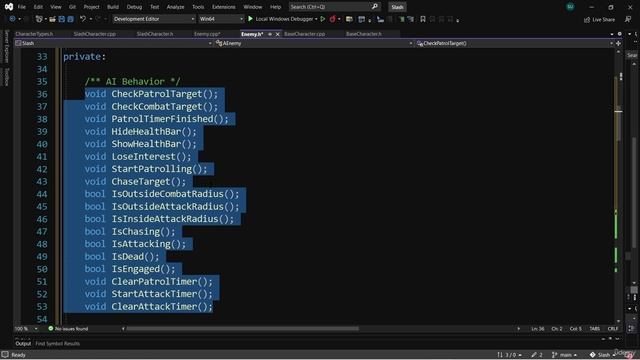Open the main branch selector
This screenshot has width=640, height=360.
tap(564, 355)
